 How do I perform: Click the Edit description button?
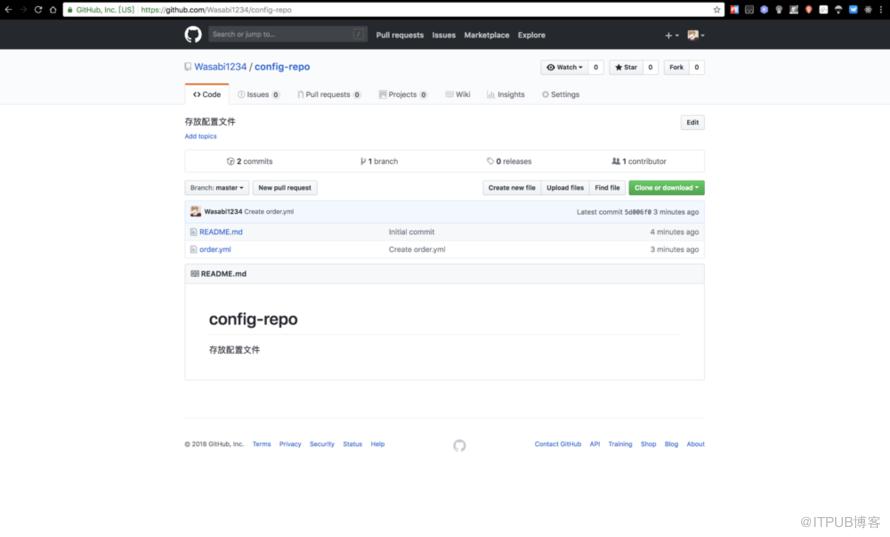[692, 123]
